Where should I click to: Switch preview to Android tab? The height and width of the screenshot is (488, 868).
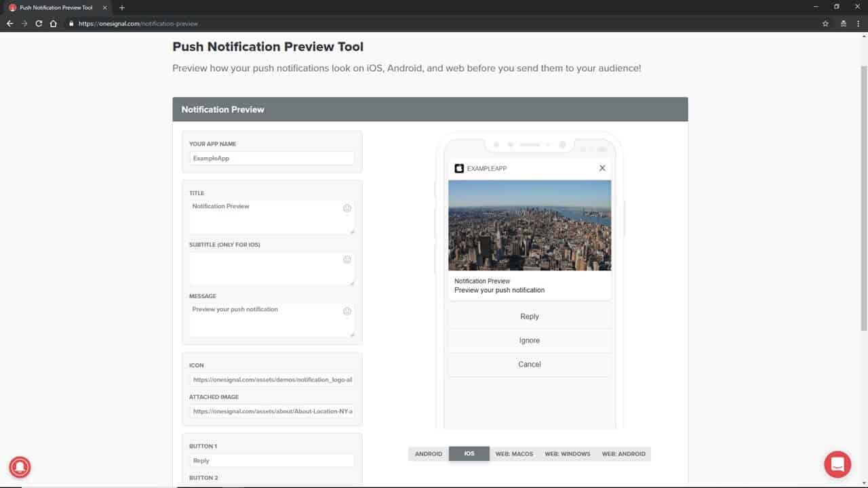tap(429, 453)
